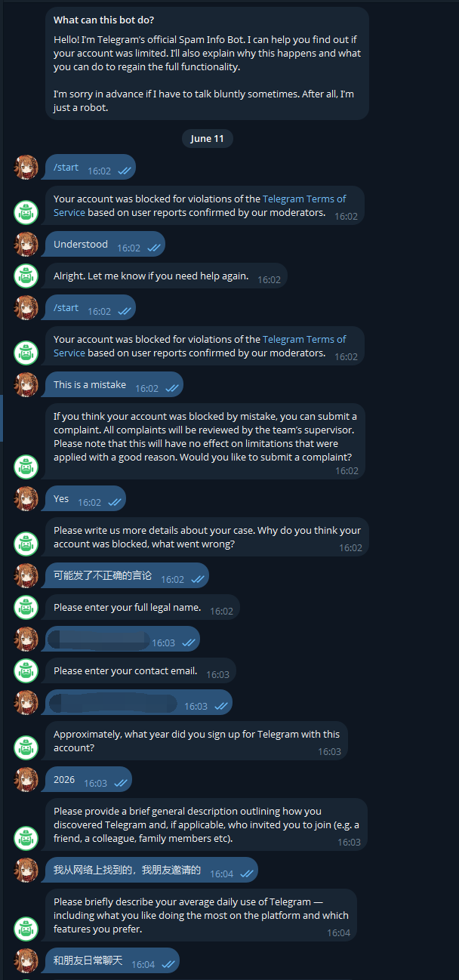Click the user avatar beside 'This is a mistake'

26,384
